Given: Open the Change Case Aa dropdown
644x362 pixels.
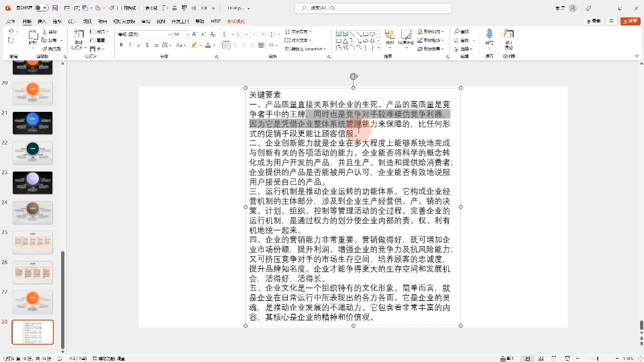Looking at the screenshot, I should coord(180,45).
